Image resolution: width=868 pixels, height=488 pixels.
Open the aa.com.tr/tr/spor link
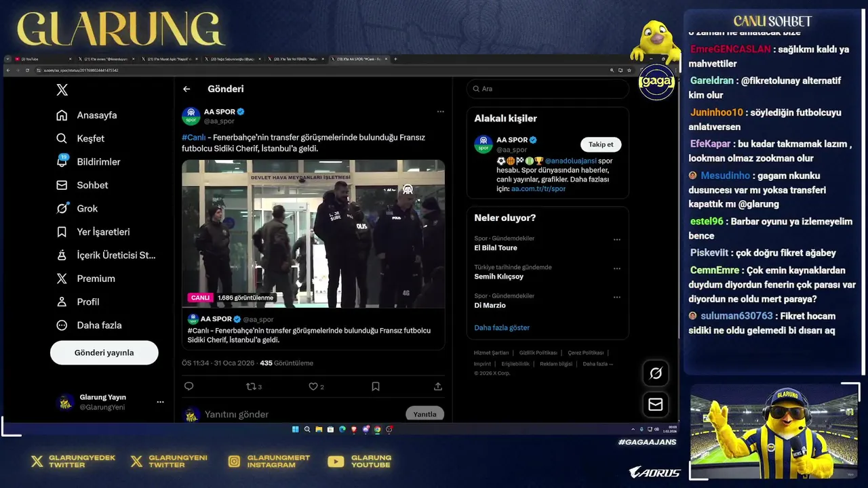pyautogui.click(x=538, y=188)
